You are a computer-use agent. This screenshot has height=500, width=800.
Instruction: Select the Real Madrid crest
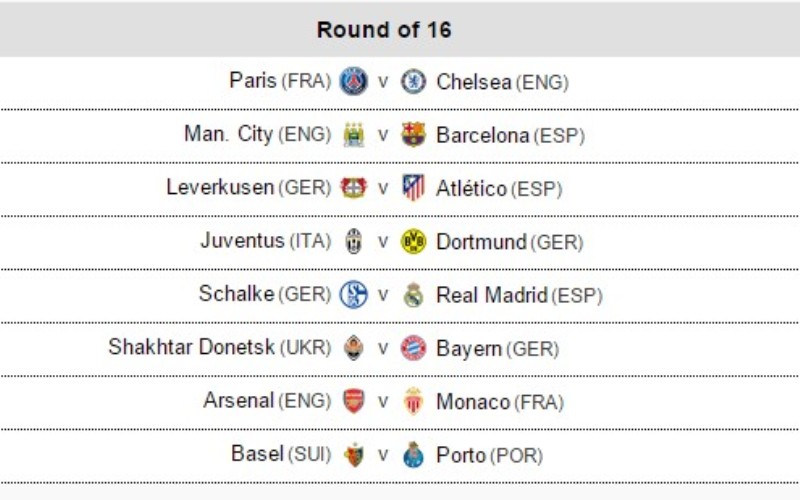click(413, 295)
